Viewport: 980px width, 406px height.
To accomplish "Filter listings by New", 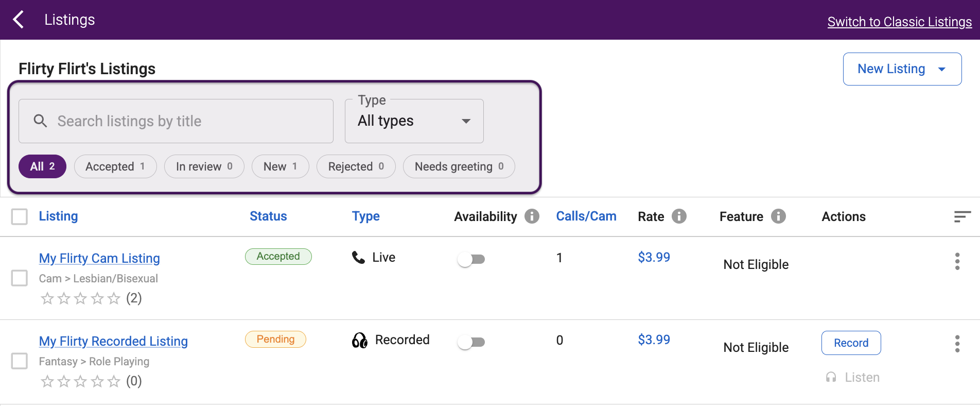I will click(x=281, y=166).
